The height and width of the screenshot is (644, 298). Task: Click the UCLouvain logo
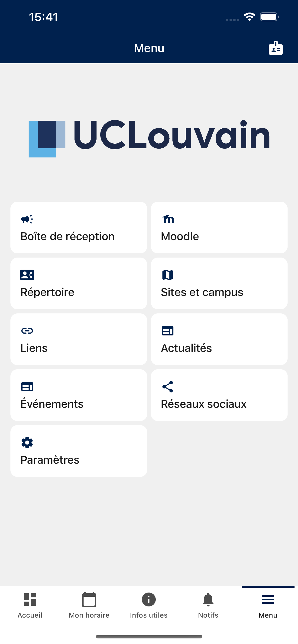[x=149, y=138]
